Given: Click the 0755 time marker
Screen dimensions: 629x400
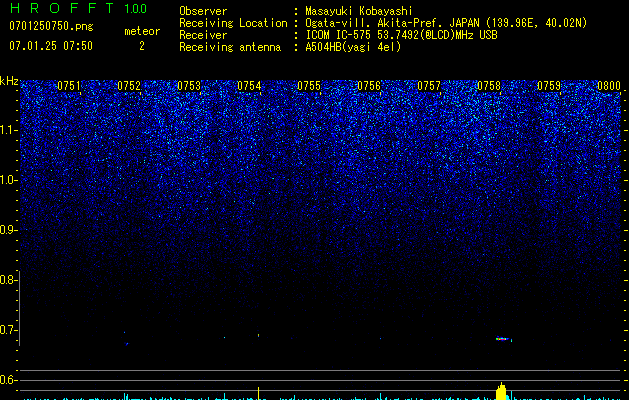Looking at the screenshot, I should point(309,86).
